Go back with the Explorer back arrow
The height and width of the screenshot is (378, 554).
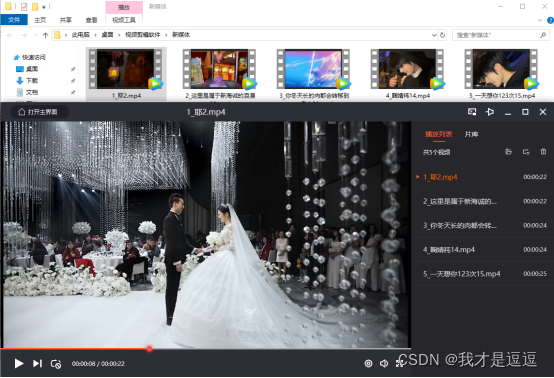click(x=10, y=35)
